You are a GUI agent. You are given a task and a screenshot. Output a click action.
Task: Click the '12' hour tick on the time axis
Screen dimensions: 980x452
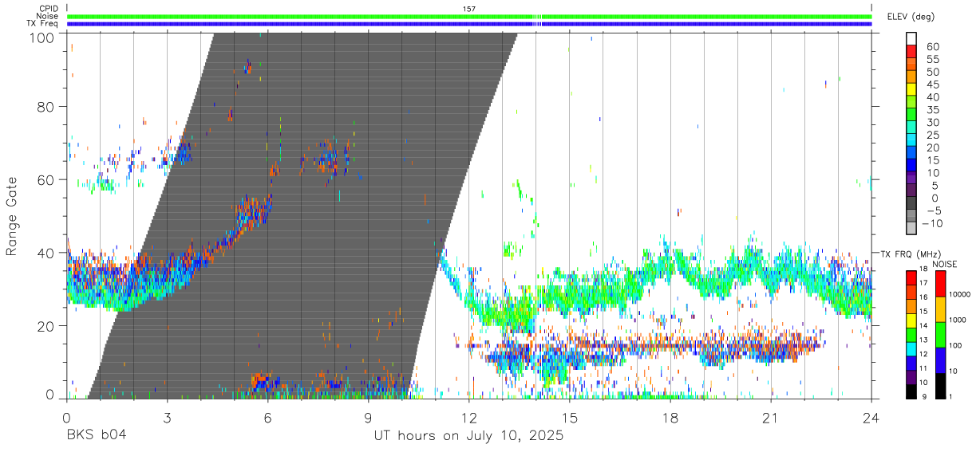coord(469,417)
